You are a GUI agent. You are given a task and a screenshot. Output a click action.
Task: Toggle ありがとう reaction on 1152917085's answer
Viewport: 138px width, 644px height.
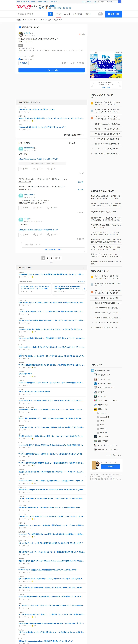pos(53,208)
